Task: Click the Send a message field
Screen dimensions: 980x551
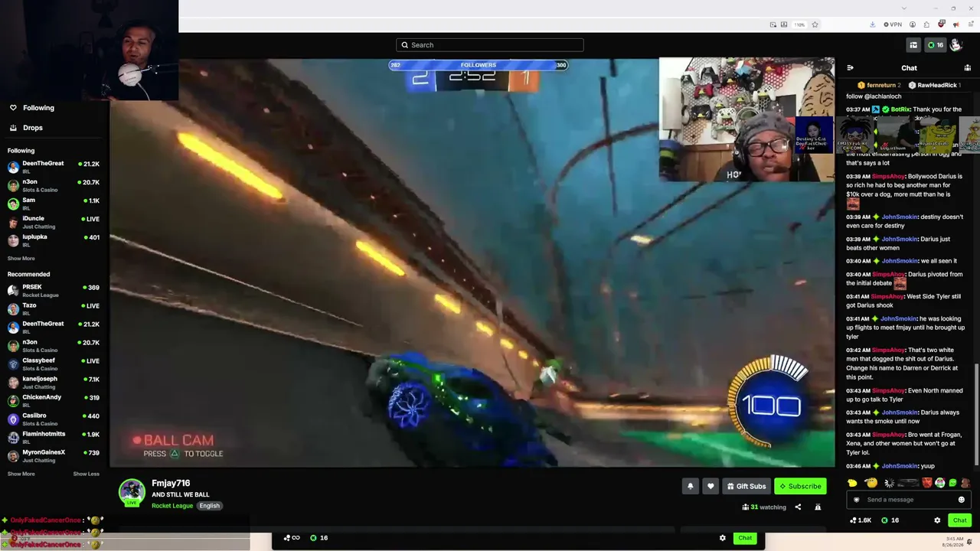Action: point(907,500)
